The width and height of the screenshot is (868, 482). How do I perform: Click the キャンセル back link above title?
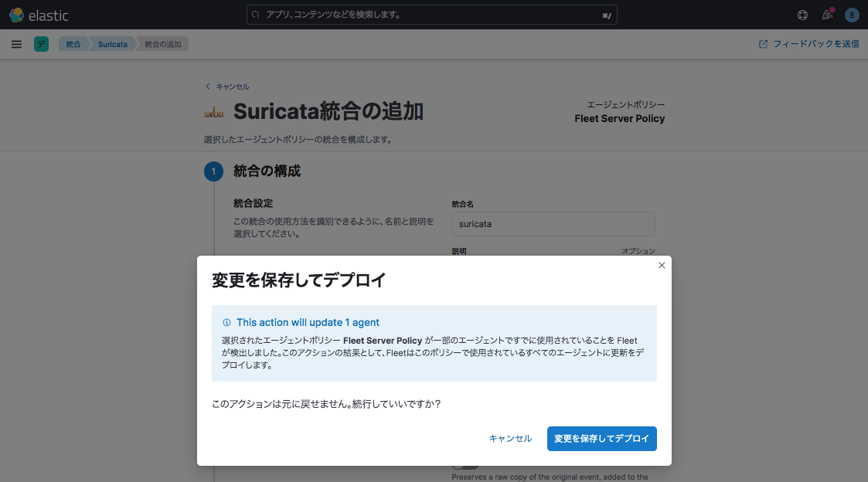coord(227,87)
